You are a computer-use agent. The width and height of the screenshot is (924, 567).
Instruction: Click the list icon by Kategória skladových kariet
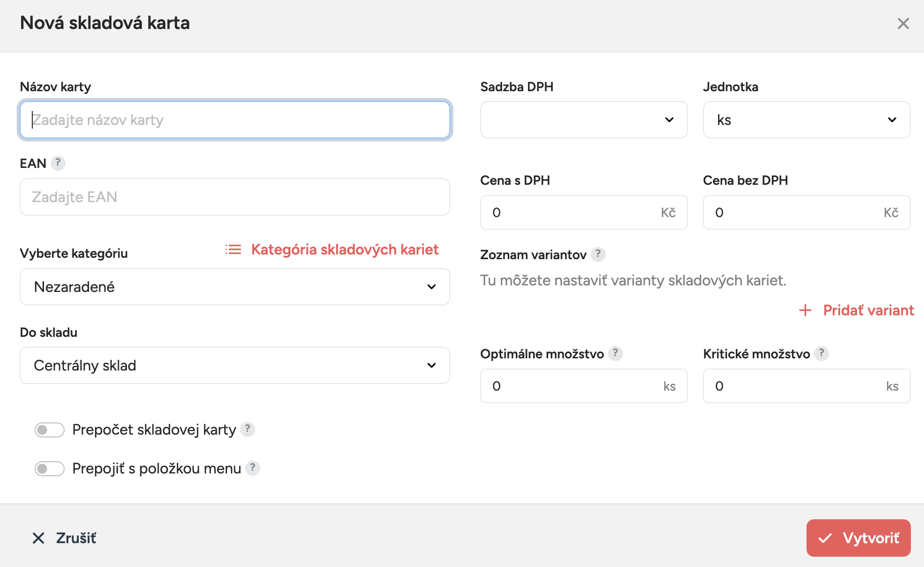tap(233, 249)
